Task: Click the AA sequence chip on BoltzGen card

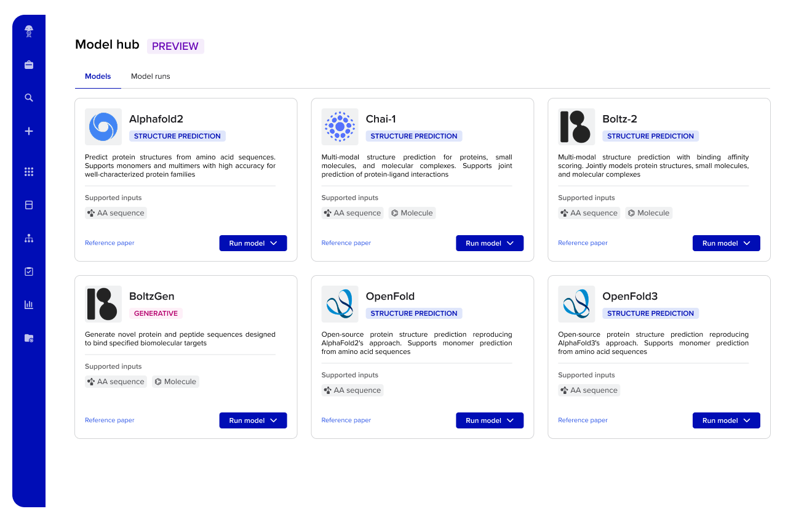Action: (x=116, y=382)
